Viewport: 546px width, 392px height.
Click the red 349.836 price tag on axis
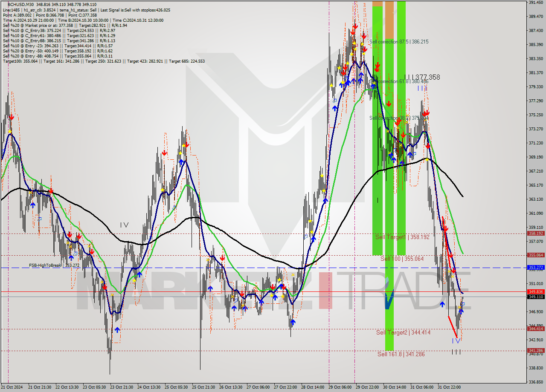(x=536, y=292)
